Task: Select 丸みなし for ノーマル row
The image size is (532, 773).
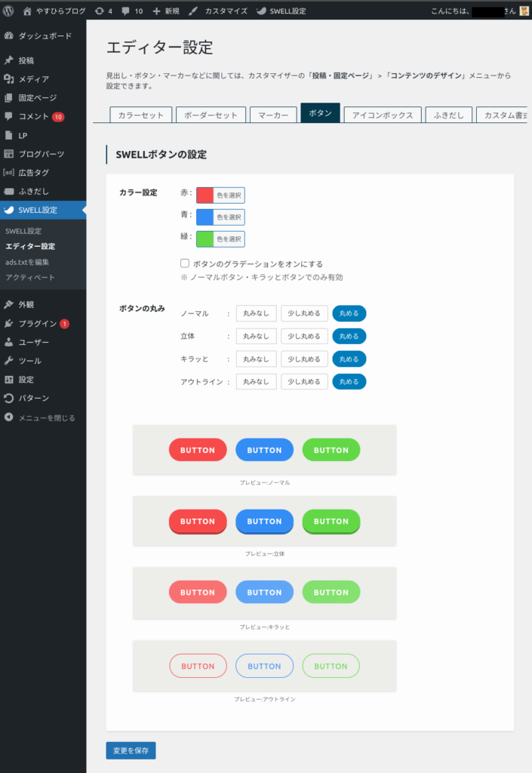Action: pyautogui.click(x=256, y=313)
